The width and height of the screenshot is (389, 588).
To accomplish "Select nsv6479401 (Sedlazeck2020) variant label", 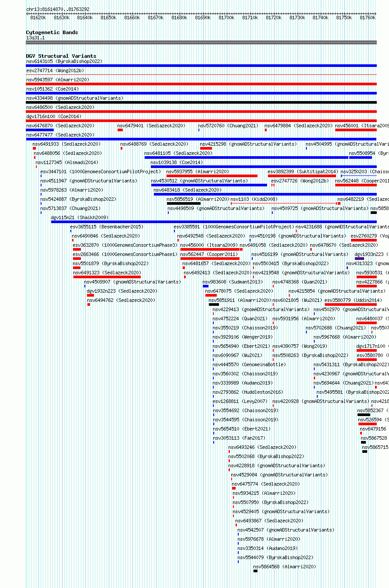I will [x=151, y=126].
